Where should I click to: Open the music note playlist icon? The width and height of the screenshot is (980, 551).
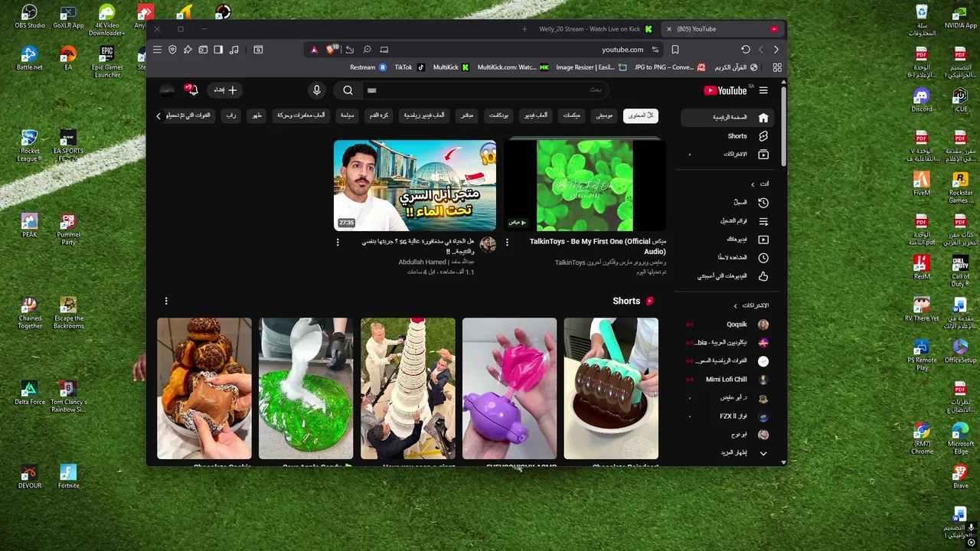pos(234,49)
